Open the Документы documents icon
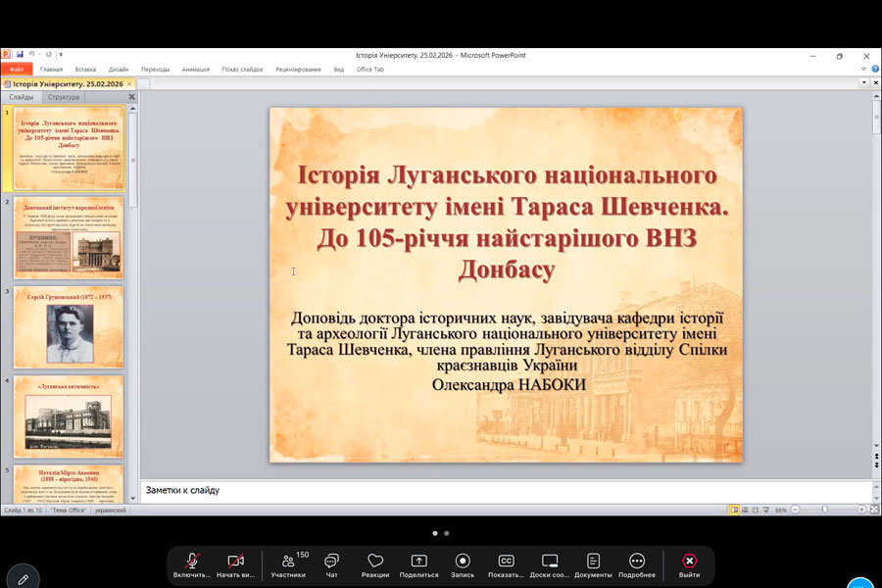 pos(593,562)
